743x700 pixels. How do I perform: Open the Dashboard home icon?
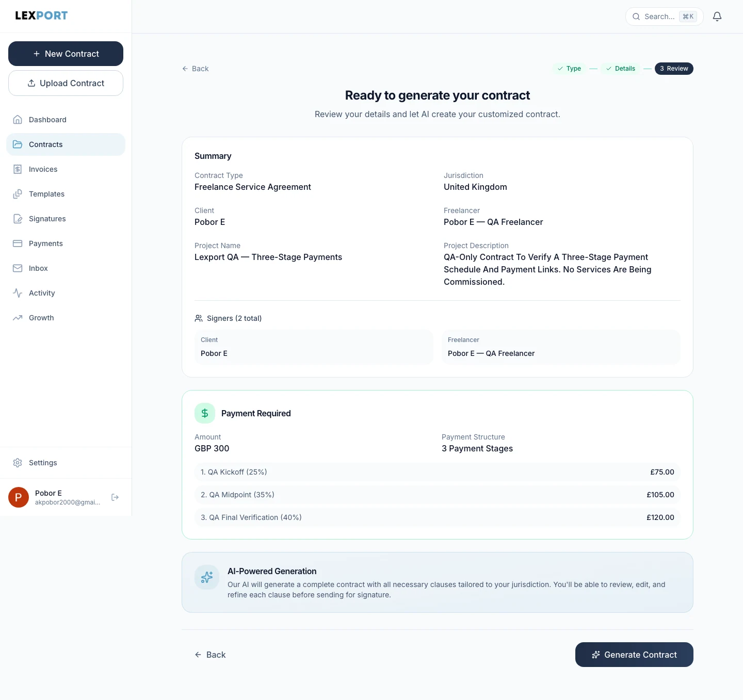(18, 120)
